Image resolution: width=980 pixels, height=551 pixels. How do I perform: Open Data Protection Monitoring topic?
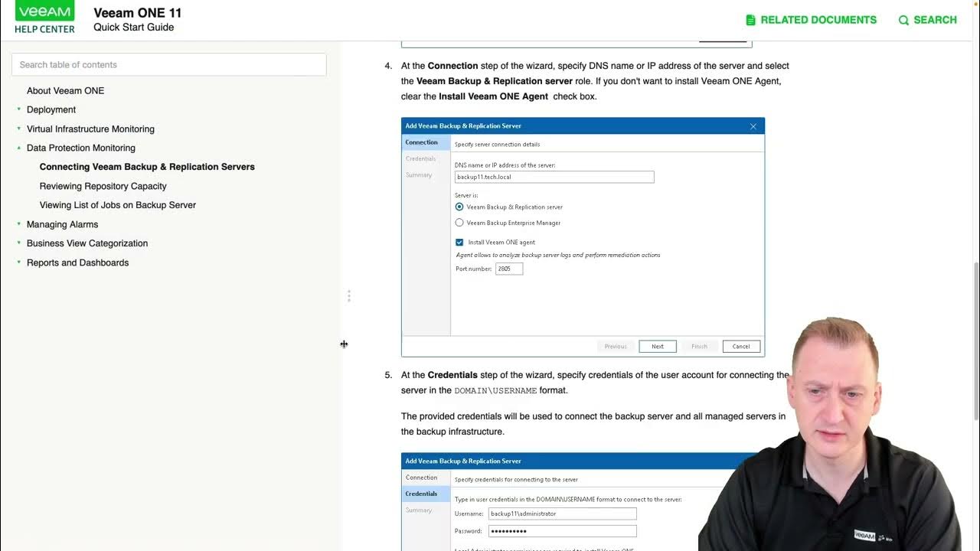coord(81,148)
